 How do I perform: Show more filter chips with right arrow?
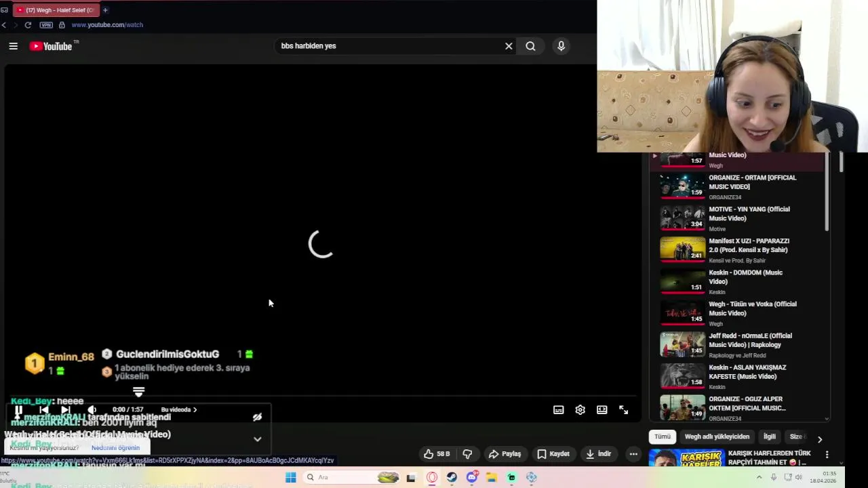pos(819,439)
